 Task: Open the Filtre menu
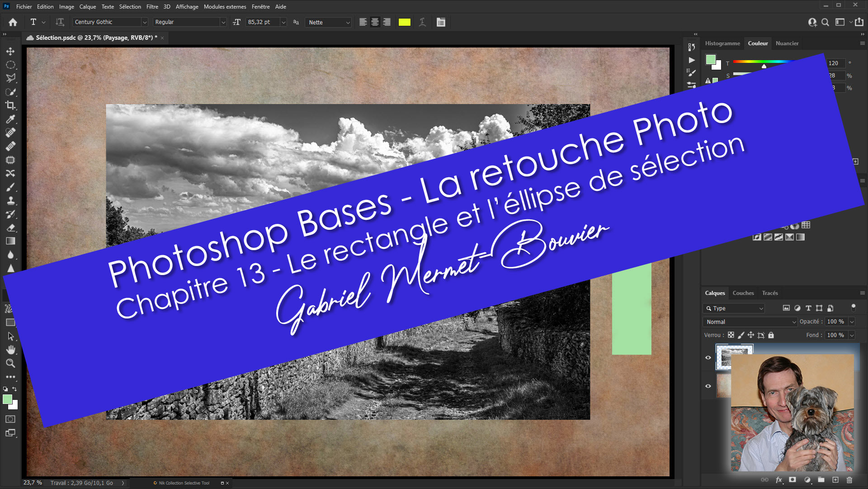click(152, 7)
